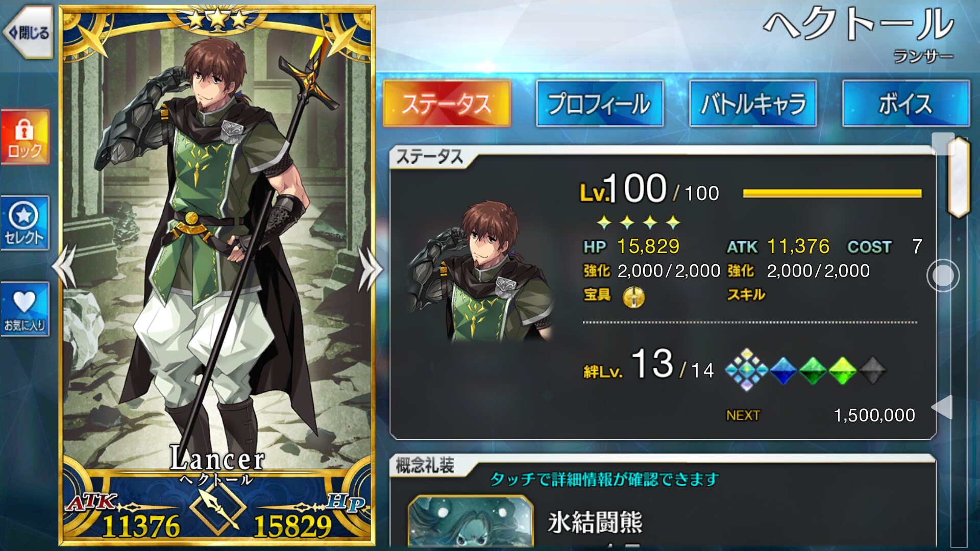Click the gray unfilled bond crystal
This screenshot has height=551, width=980.
pyautogui.click(x=873, y=370)
